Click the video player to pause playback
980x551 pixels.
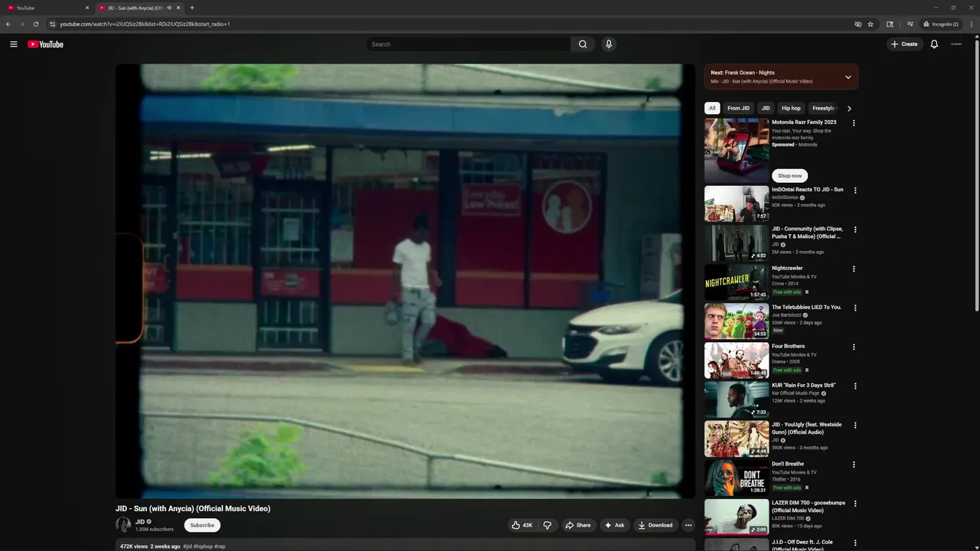pyautogui.click(x=406, y=281)
